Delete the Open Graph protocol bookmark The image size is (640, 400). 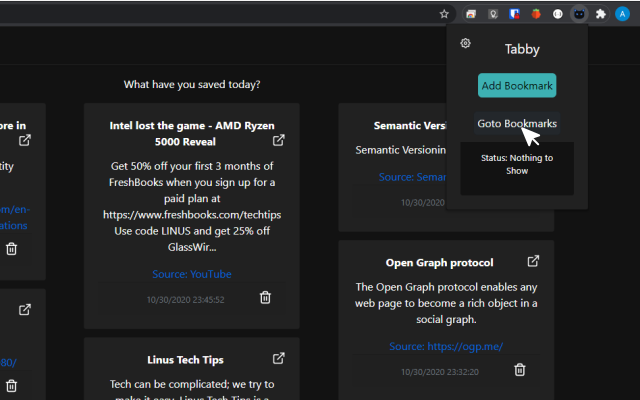(520, 370)
